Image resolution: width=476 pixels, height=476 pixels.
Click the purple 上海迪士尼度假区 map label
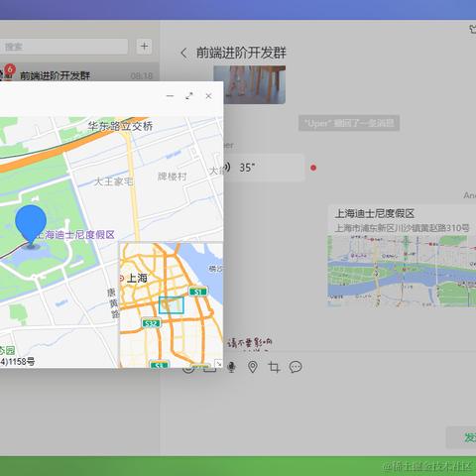[75, 235]
